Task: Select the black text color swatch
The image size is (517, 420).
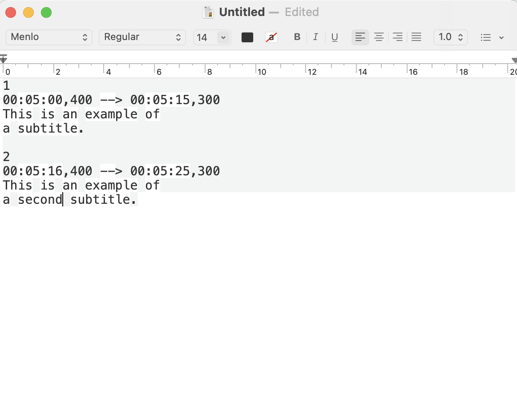Action: (x=247, y=37)
